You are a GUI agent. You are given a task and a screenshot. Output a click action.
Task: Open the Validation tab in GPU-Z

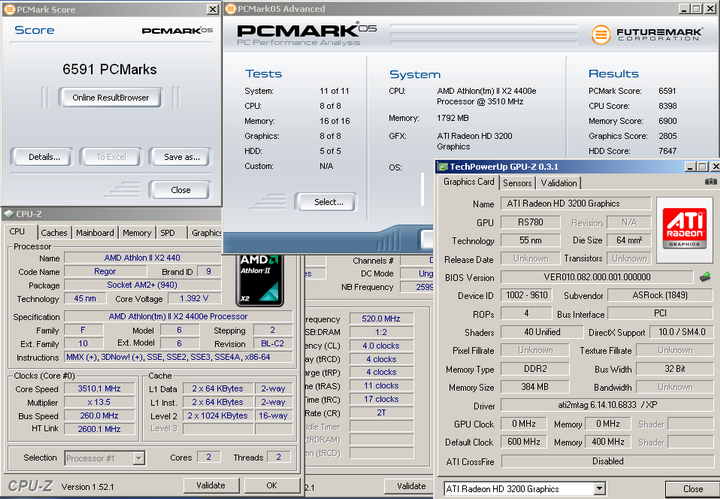tap(558, 183)
